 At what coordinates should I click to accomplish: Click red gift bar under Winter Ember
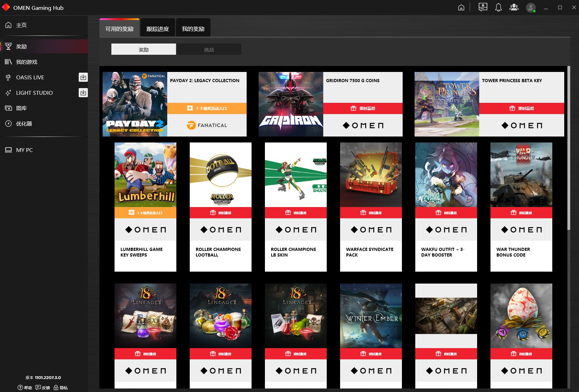pyautogui.click(x=371, y=354)
